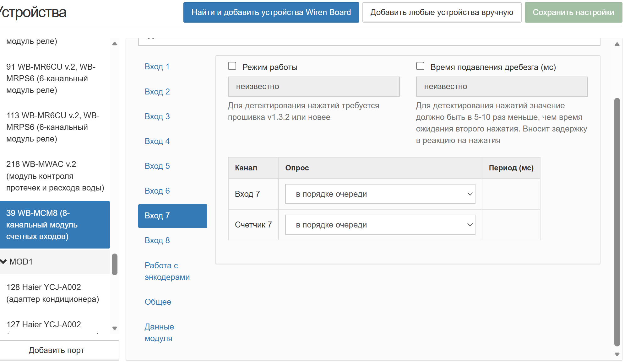Open Вход 7 polling dropdown
This screenshot has width=630, height=364.
(380, 194)
